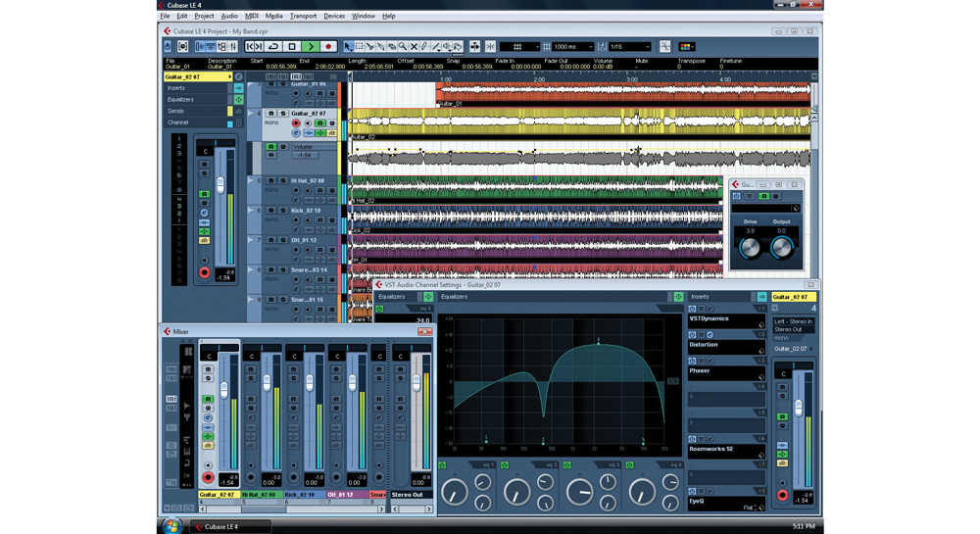Open the Transport menu
This screenshot has width=980, height=534.
303,17
